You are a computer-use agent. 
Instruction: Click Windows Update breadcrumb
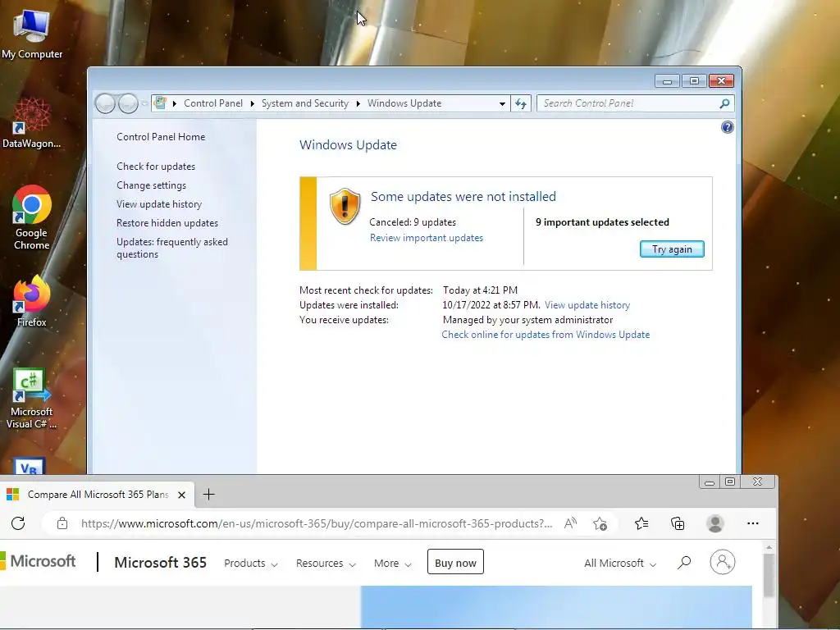404,103
